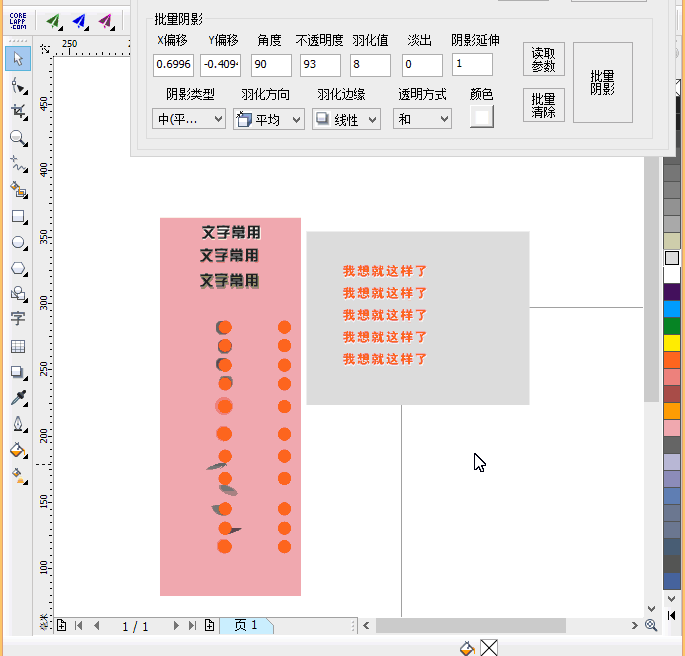The image size is (685, 656).
Task: Click horizontal scrollbar right arrow
Action: 634,625
